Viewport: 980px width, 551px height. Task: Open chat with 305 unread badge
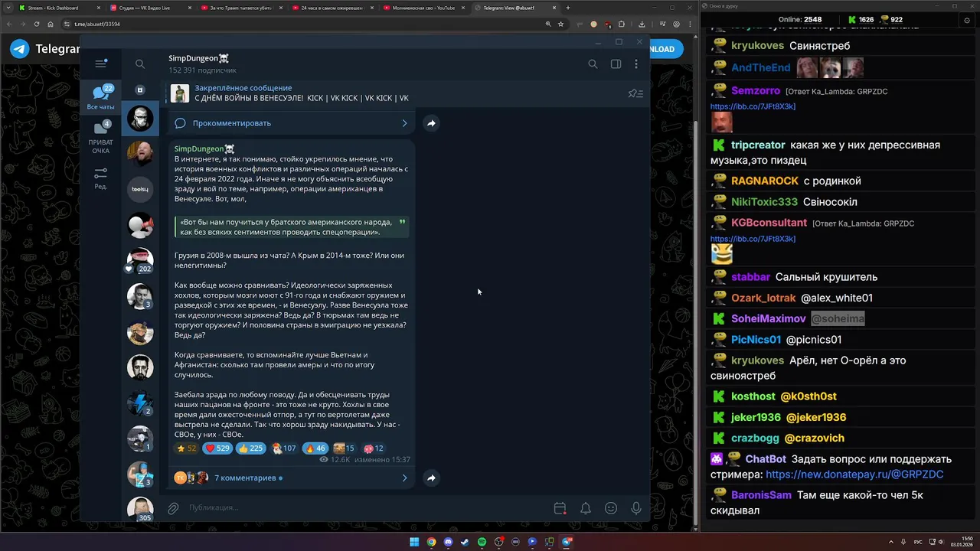click(139, 509)
